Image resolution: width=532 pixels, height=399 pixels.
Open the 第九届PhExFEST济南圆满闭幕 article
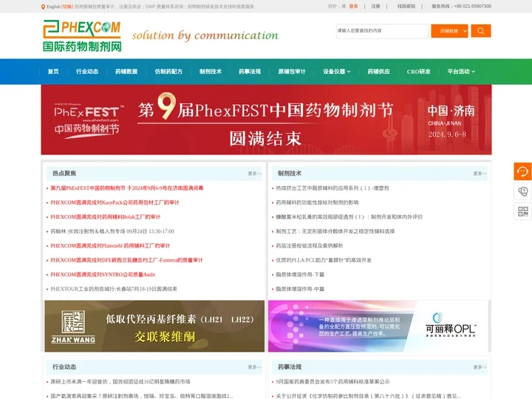[127, 188]
